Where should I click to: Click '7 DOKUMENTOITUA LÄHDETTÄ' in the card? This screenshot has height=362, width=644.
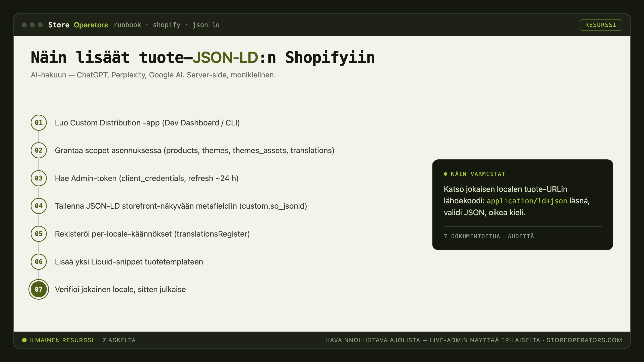tap(489, 236)
